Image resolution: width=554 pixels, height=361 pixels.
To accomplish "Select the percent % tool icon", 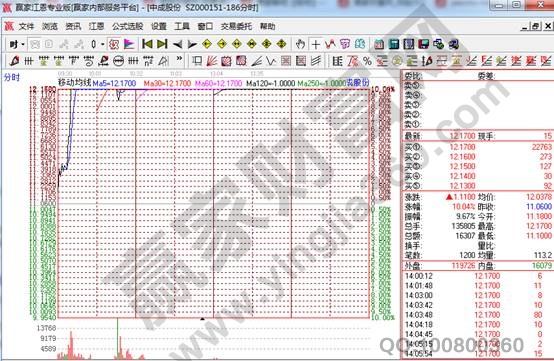I will tap(367, 61).
